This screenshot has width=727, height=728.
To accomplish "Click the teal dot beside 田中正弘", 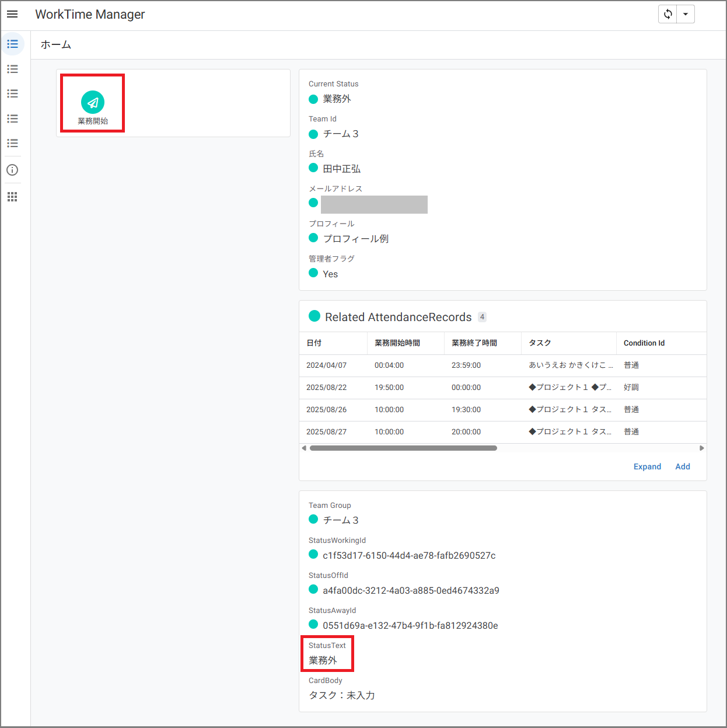I will click(313, 168).
